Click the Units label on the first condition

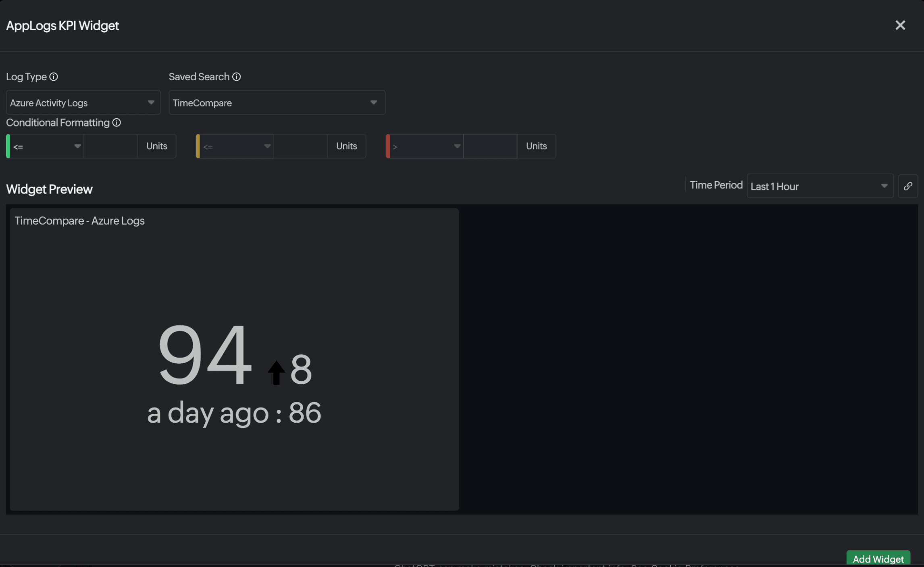(156, 146)
